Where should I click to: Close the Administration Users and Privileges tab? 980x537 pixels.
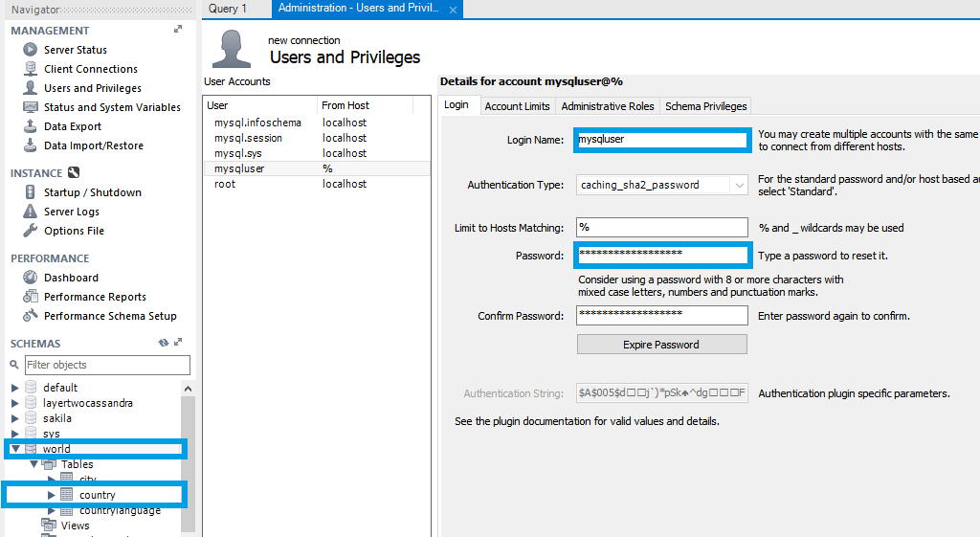tap(454, 10)
